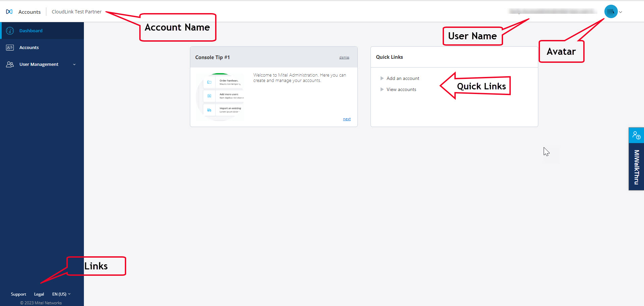Click the Legal link at the bottom
This screenshot has width=644, height=306.
click(x=39, y=294)
